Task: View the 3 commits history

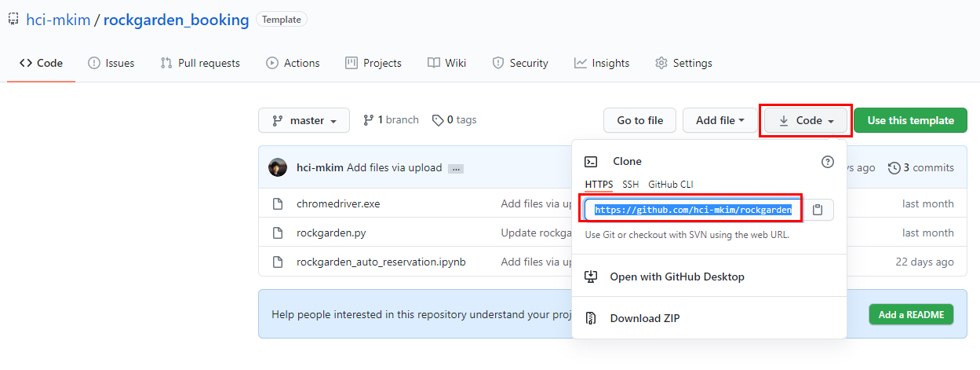Action: [x=920, y=167]
